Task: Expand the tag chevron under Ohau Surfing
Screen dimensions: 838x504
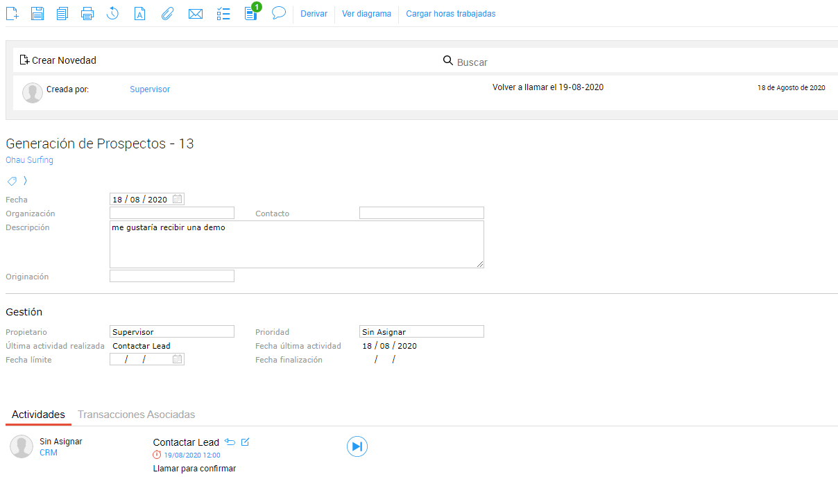Action: click(26, 181)
